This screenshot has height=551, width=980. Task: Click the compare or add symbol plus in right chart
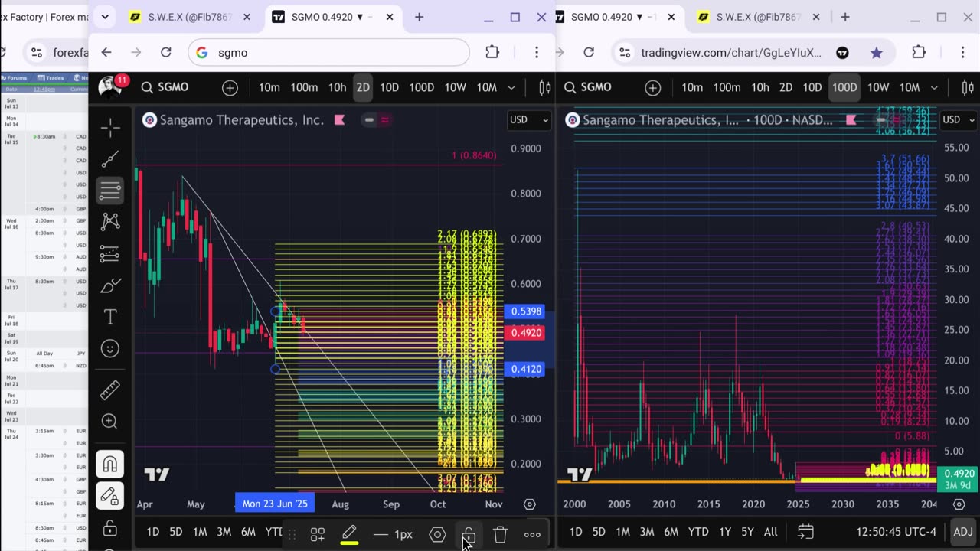(x=653, y=87)
